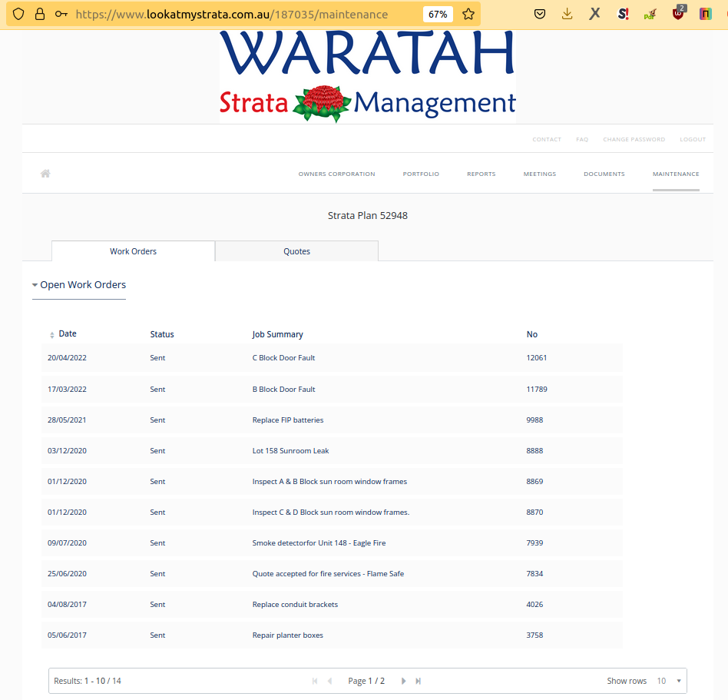728x700 pixels.
Task: Click work order number 11789
Action: pyautogui.click(x=536, y=390)
